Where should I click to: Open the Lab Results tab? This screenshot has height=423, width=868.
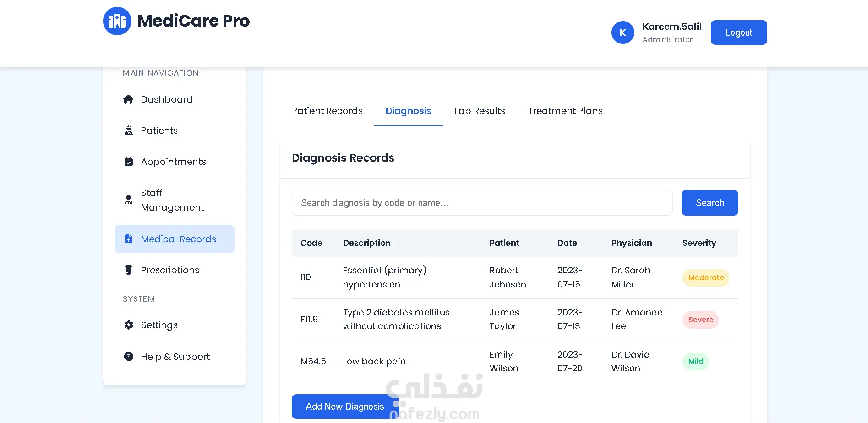[480, 111]
